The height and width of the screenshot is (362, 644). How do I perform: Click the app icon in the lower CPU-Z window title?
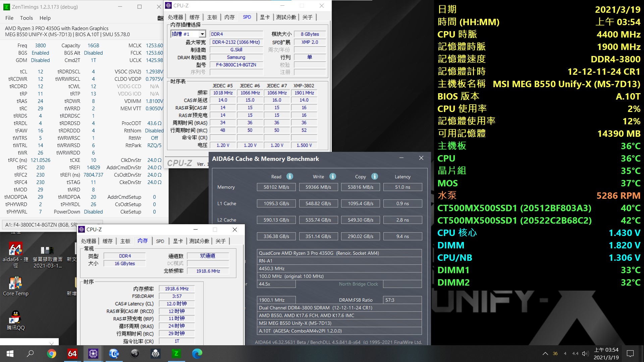(x=82, y=229)
